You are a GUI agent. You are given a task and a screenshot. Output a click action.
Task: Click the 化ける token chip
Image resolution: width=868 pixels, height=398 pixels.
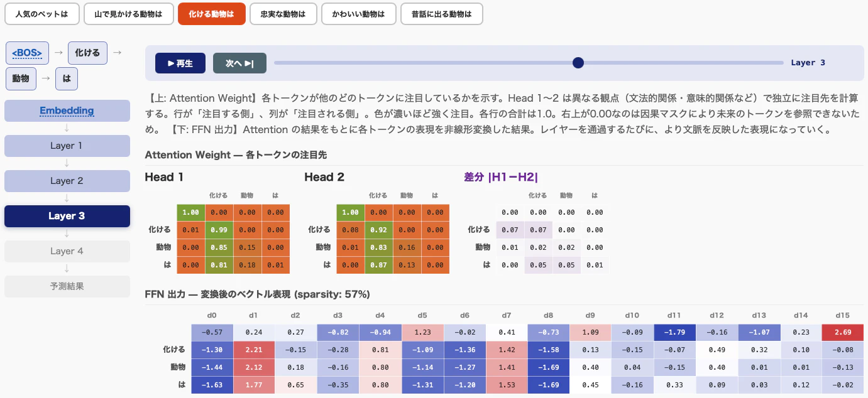tap(87, 53)
